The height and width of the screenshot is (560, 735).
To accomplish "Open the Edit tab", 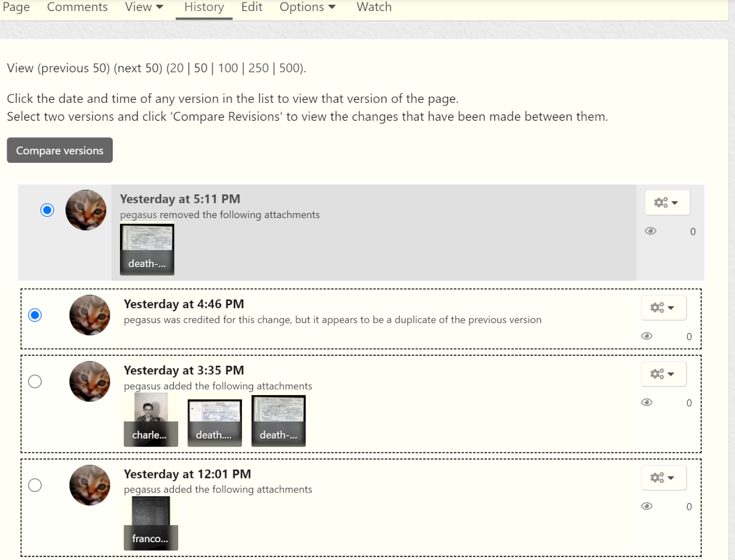I will click(x=252, y=7).
